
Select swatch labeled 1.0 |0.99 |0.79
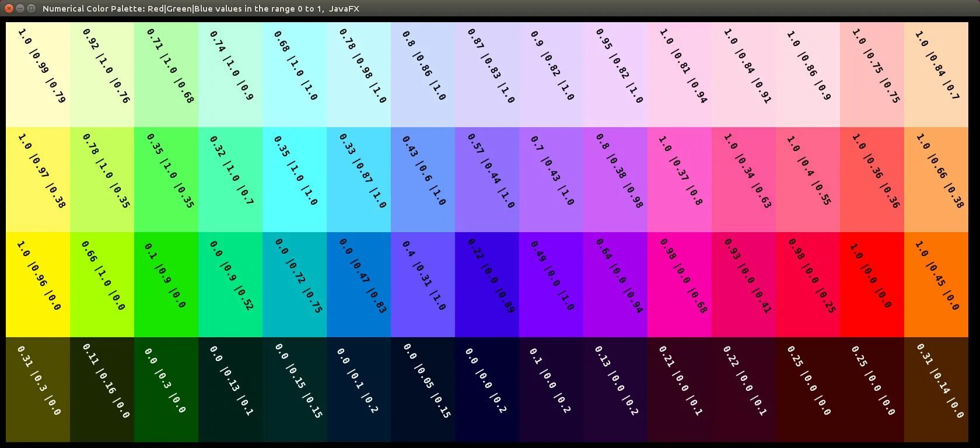[38, 75]
